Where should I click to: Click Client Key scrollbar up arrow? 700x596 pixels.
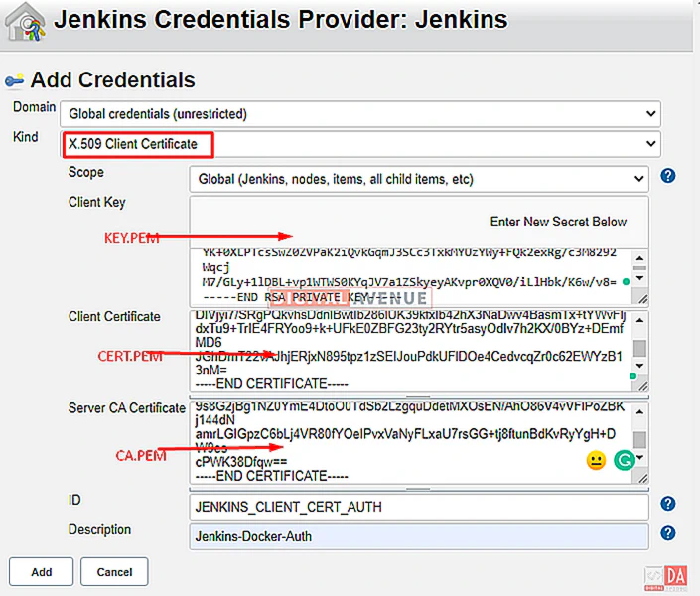[x=639, y=258]
